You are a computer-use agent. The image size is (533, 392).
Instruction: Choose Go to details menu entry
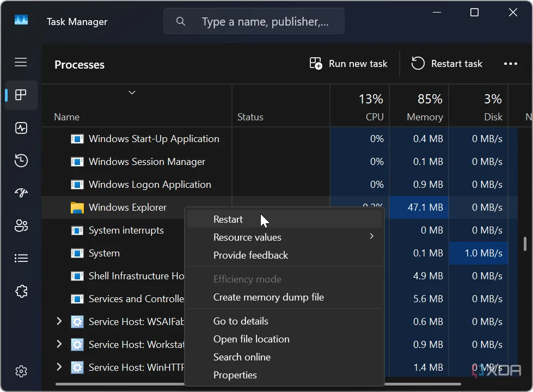(x=284, y=321)
